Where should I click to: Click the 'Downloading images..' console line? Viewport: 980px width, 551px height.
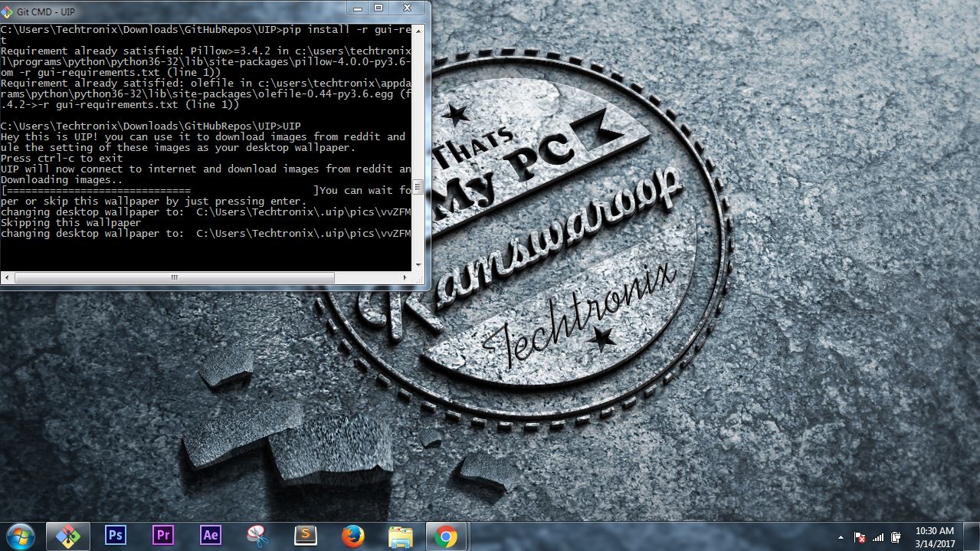click(61, 179)
